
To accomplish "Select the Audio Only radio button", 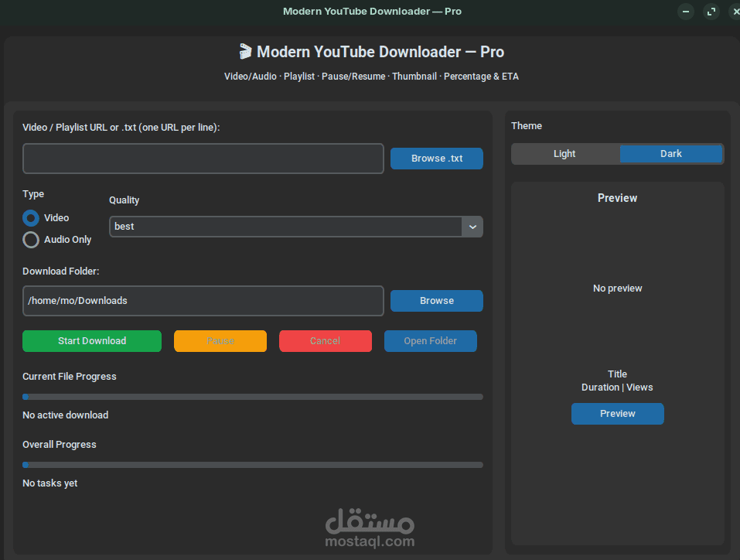I will click(x=31, y=240).
